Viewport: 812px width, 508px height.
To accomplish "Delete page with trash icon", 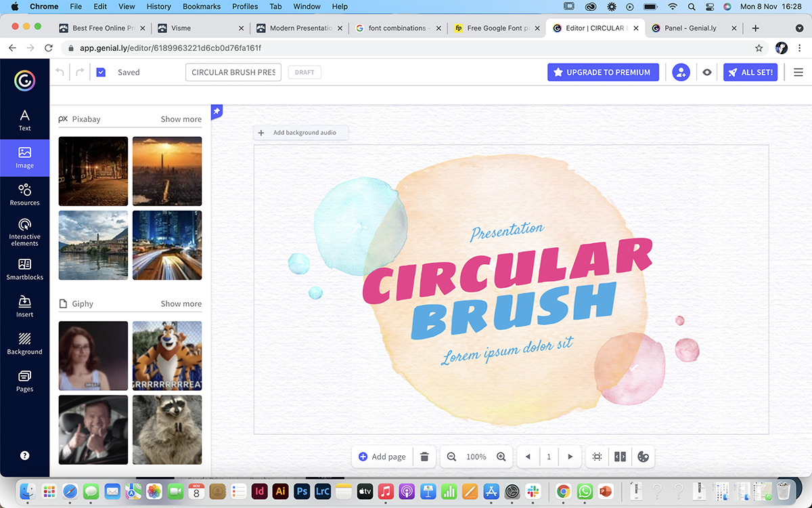I will click(424, 457).
